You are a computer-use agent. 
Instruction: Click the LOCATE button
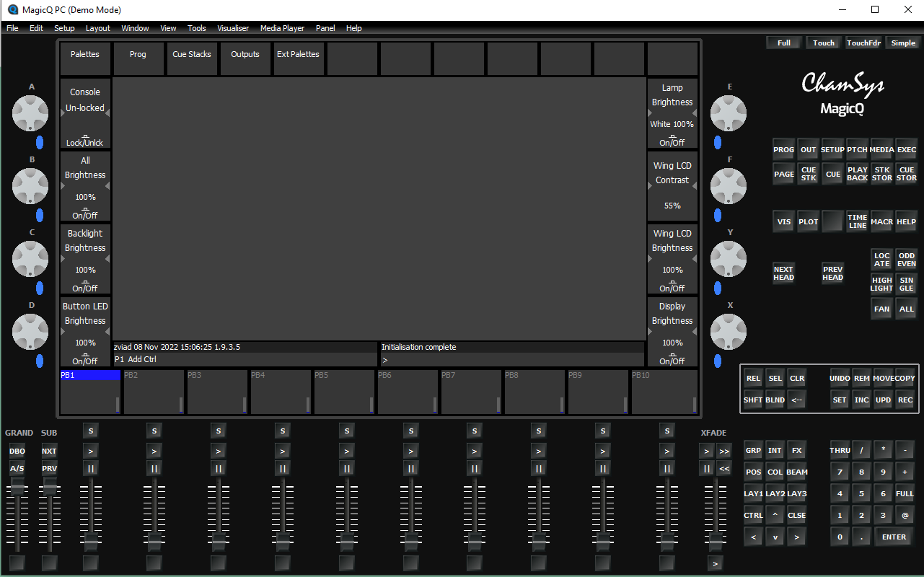coord(882,260)
